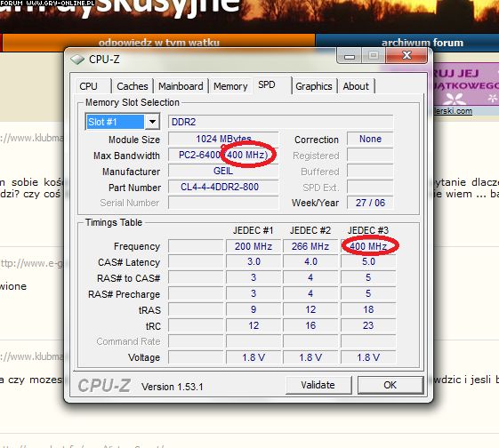Switch to the Caches tab
This screenshot has height=448, width=499.
point(132,86)
